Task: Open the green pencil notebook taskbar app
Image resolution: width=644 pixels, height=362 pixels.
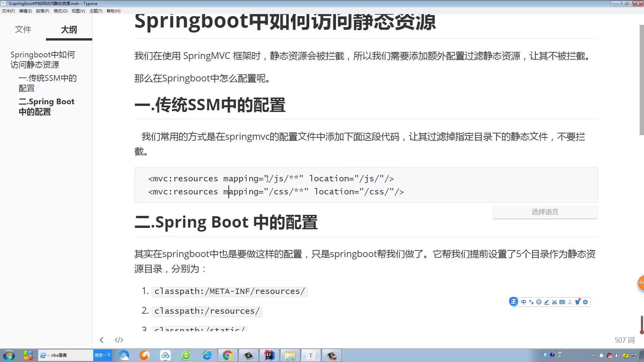Action: pos(249,355)
